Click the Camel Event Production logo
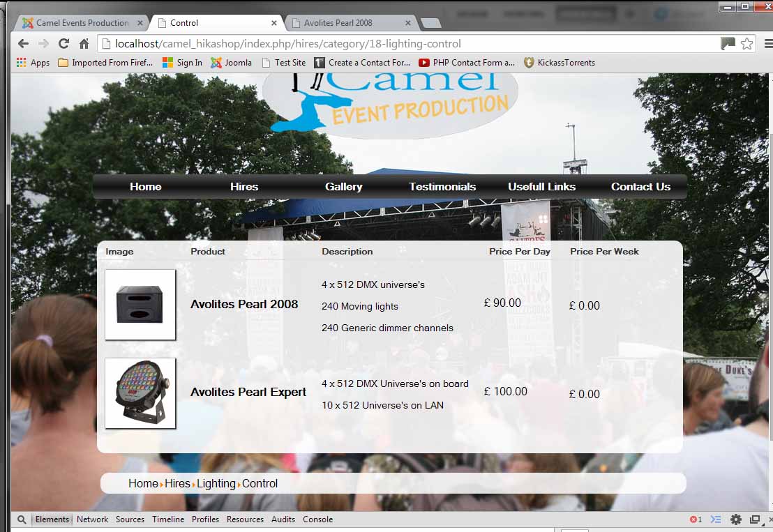The image size is (773, 532). pyautogui.click(x=390, y=105)
